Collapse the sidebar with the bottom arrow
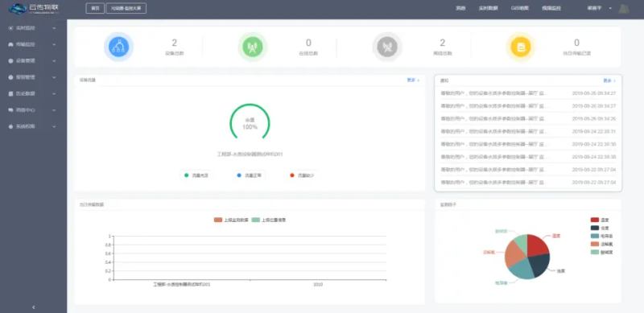This screenshot has width=644, height=313. [34, 307]
